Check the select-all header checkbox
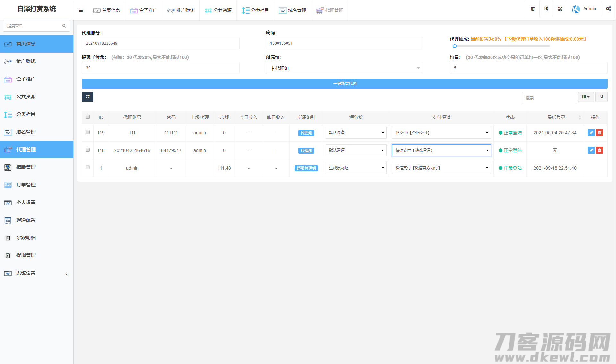 (88, 117)
